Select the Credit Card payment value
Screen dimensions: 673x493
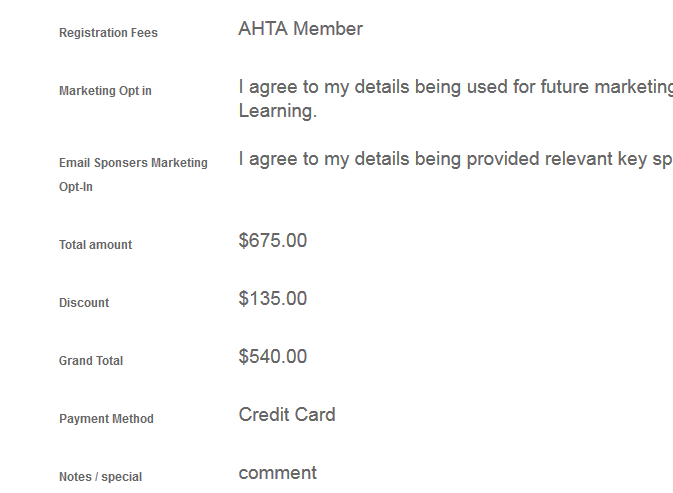point(287,415)
